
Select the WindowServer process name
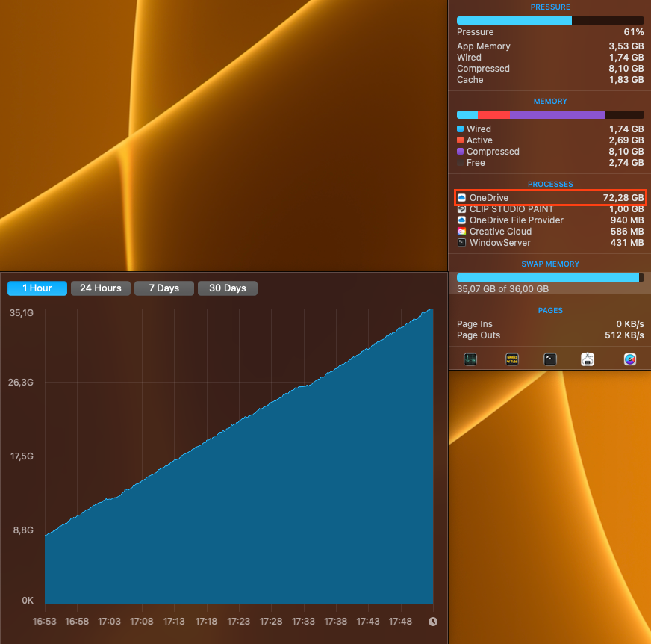(500, 243)
